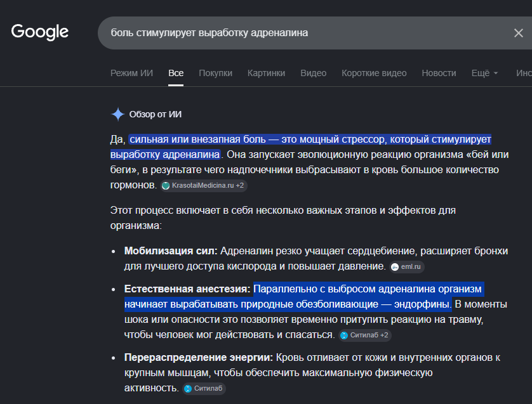Click the bold text Естественная анестезия:
This screenshot has width=532, height=404.
click(187, 289)
